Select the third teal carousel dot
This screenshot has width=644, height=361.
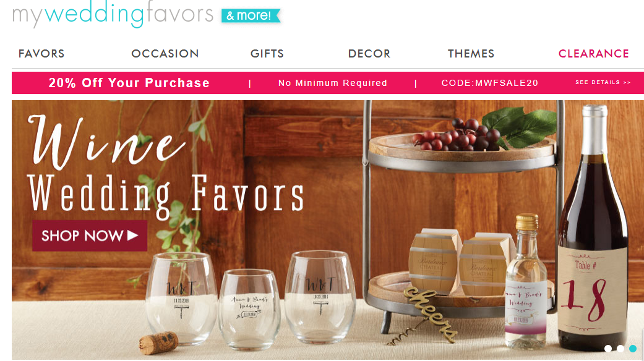coord(633,348)
